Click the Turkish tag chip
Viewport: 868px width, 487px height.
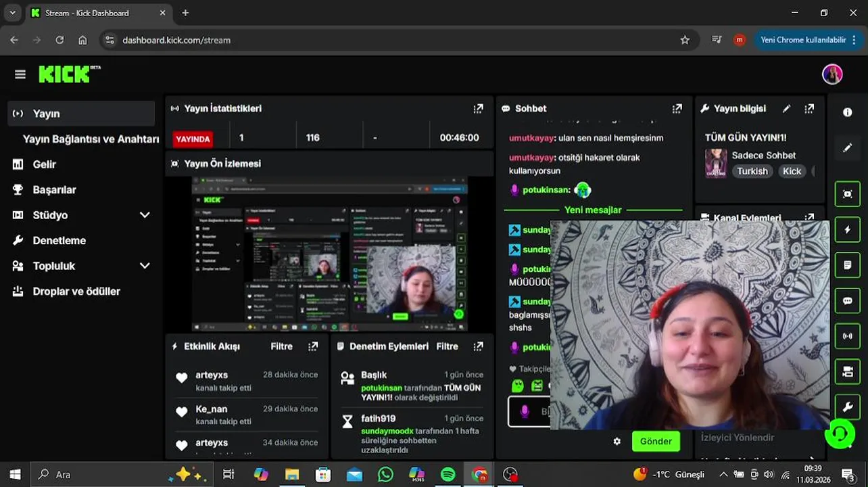tap(752, 171)
